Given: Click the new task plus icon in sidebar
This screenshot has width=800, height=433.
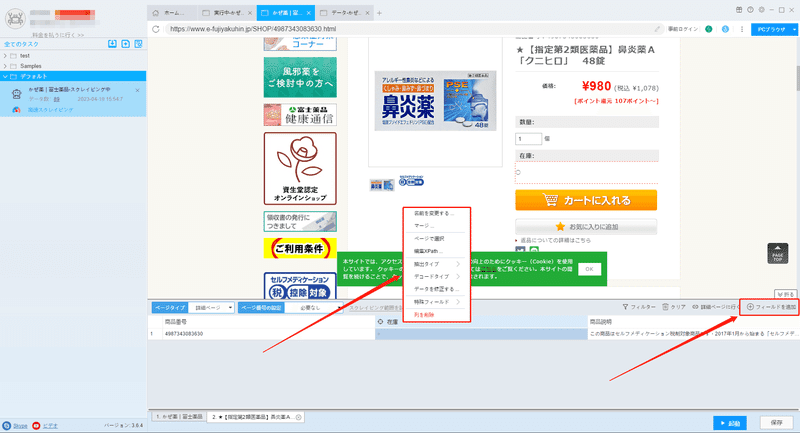Looking at the screenshot, I should (126, 44).
